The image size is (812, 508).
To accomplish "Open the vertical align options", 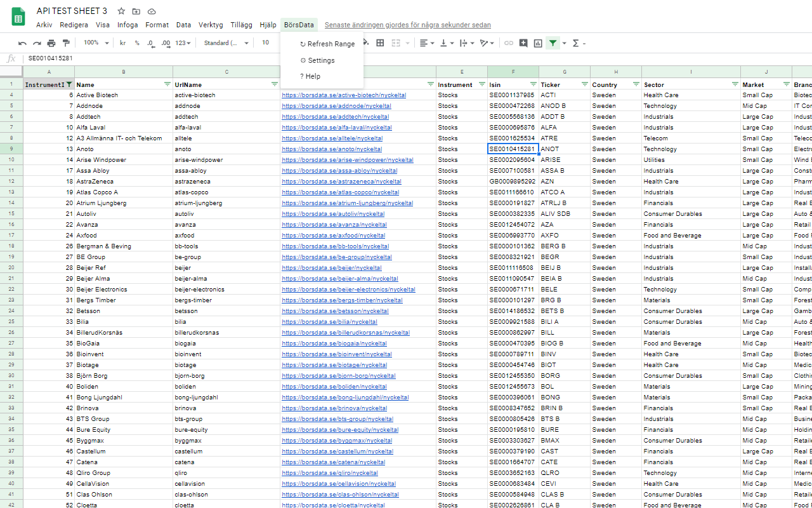I will (447, 43).
